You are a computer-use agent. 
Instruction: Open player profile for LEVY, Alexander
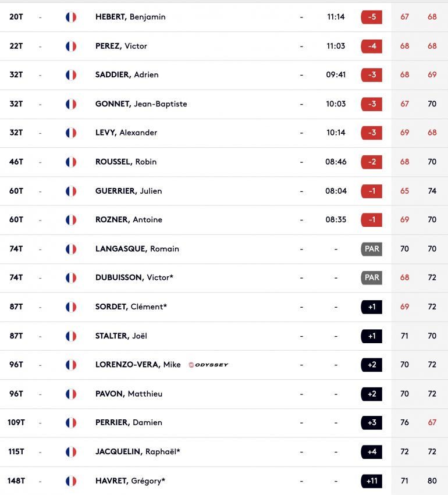(x=126, y=133)
